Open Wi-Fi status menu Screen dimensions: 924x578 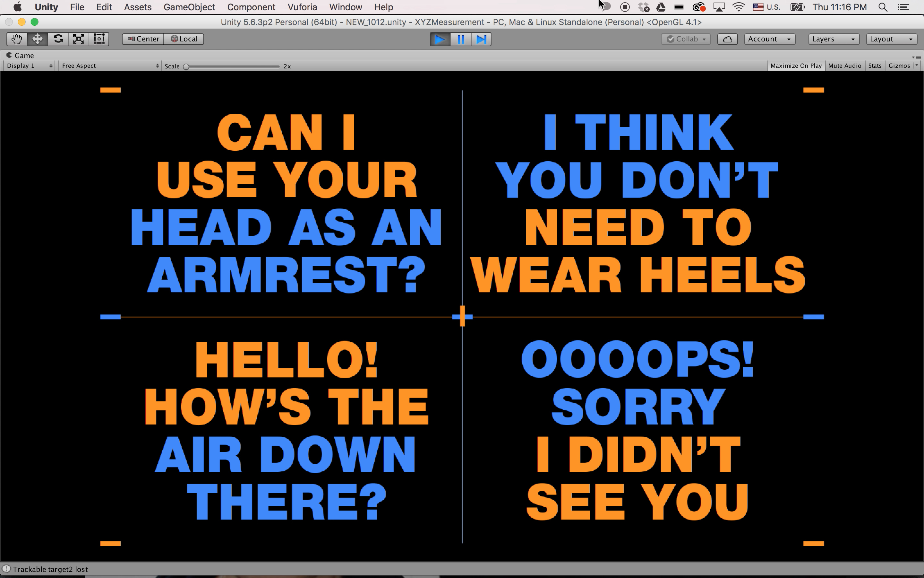[x=739, y=7]
